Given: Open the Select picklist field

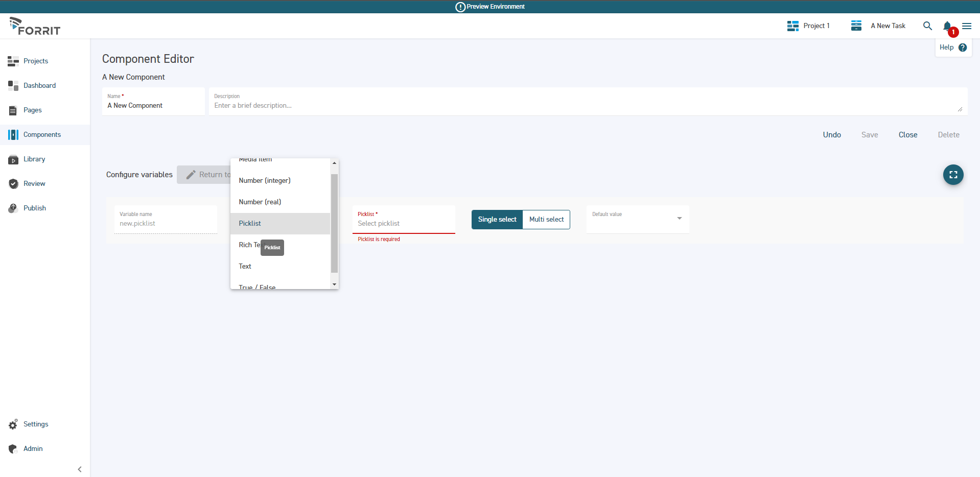Looking at the screenshot, I should [403, 224].
